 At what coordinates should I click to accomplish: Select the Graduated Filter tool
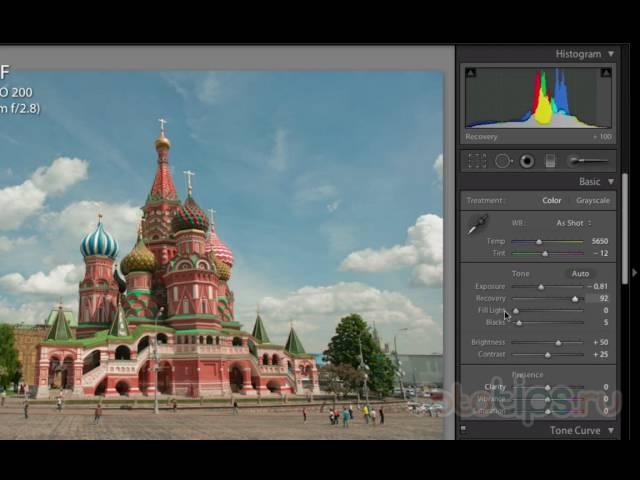point(550,161)
